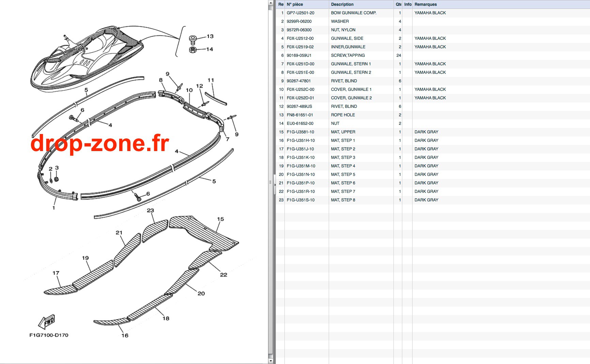Click the nut part 14 in diagram

point(192,50)
